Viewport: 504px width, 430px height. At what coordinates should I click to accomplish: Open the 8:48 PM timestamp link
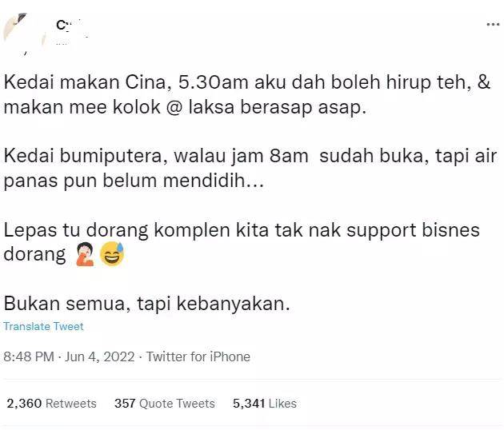[x=29, y=356]
